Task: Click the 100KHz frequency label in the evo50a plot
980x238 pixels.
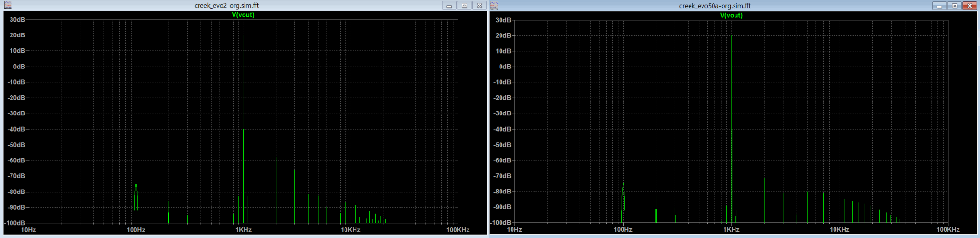Action: [948, 229]
